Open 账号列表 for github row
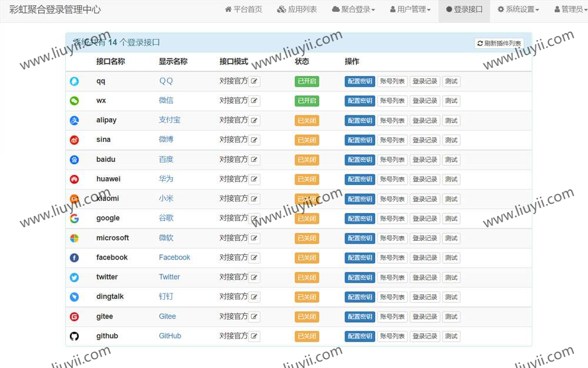The image size is (588, 368). [392, 336]
